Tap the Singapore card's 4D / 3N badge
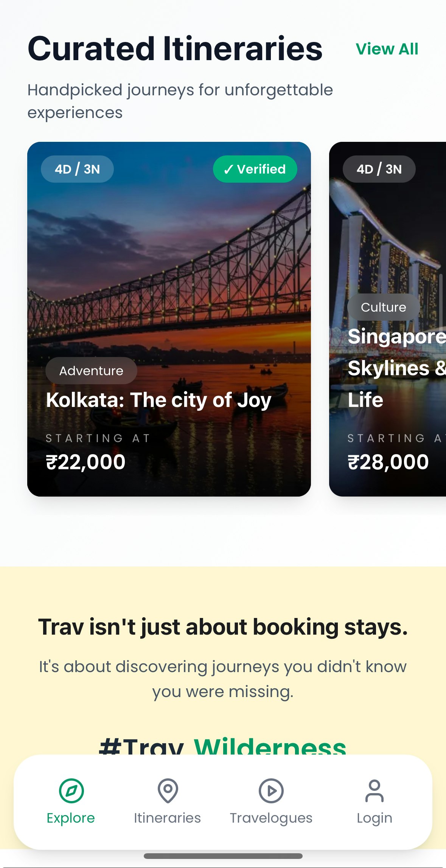The image size is (446, 868). [x=378, y=169]
